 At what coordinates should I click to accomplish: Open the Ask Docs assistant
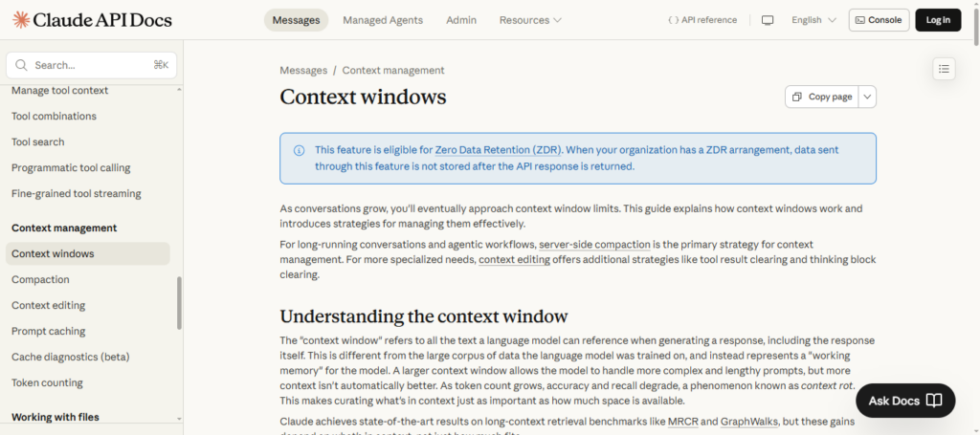tap(905, 401)
